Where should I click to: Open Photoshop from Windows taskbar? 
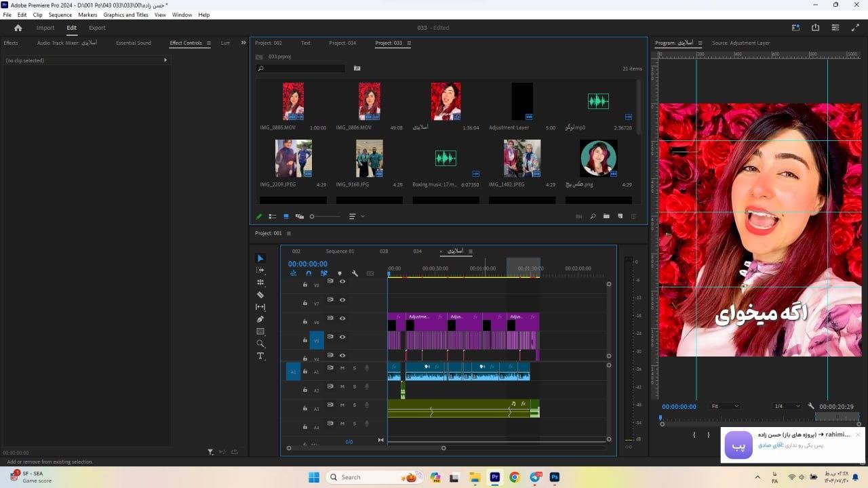555,477
